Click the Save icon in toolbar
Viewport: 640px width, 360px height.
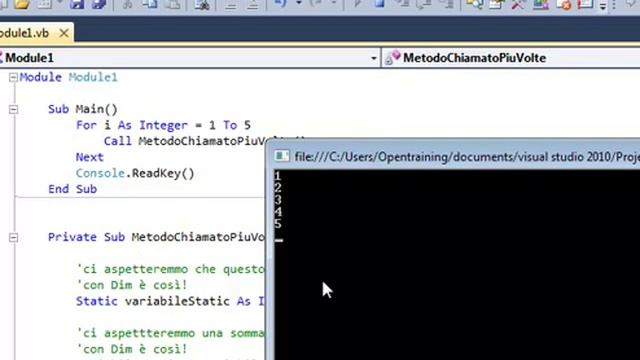pyautogui.click(x=76, y=4)
